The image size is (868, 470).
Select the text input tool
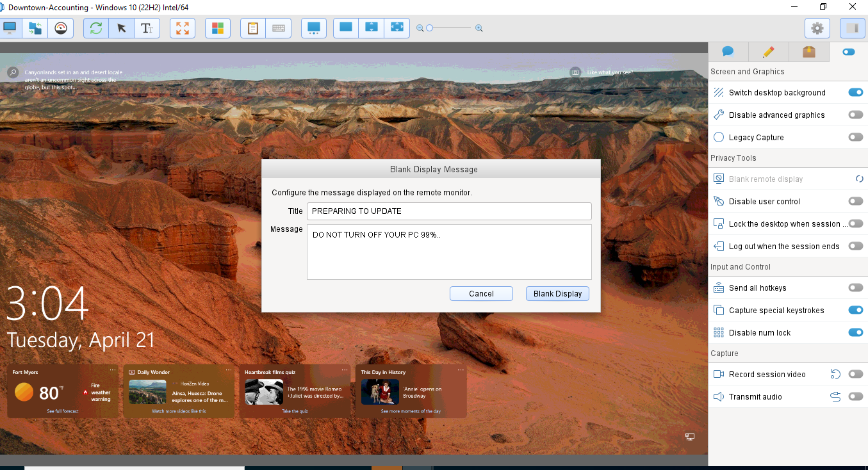click(147, 28)
